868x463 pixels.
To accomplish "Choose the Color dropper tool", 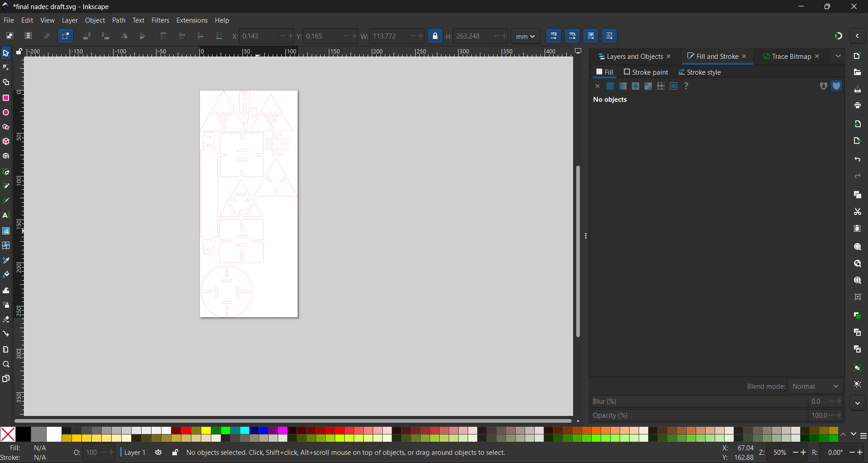I will (x=6, y=260).
